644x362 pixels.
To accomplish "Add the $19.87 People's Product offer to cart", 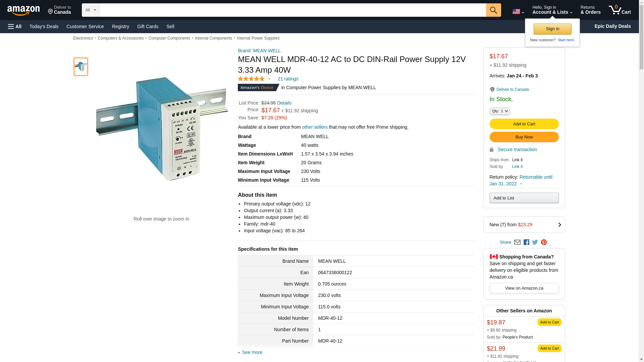I will 549,322.
